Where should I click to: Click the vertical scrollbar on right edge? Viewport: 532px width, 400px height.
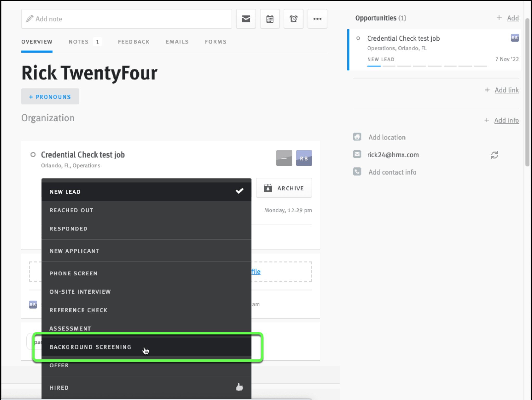click(527, 92)
